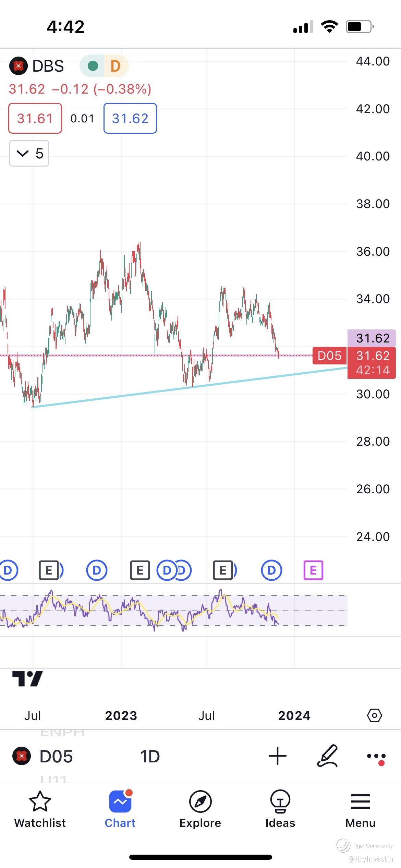The width and height of the screenshot is (401, 868).
Task: Tap the 0.01 spread value
Action: [x=82, y=119]
